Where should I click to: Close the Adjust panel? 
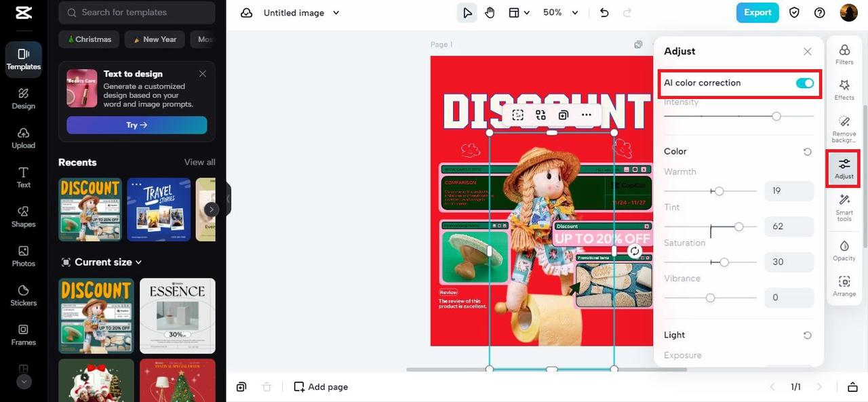tap(807, 52)
